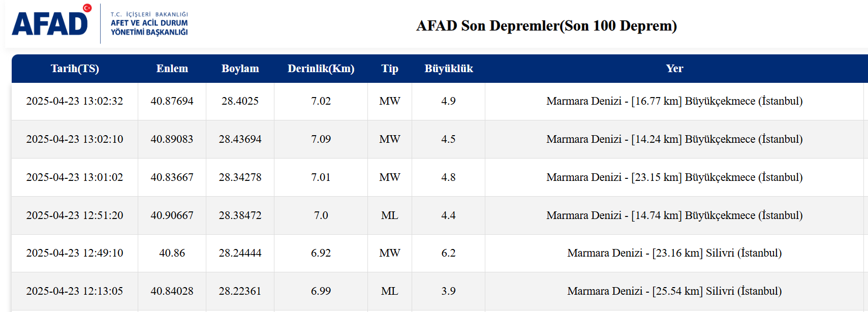Select the Tip column header
The width and height of the screenshot is (868, 312).
pos(390,69)
